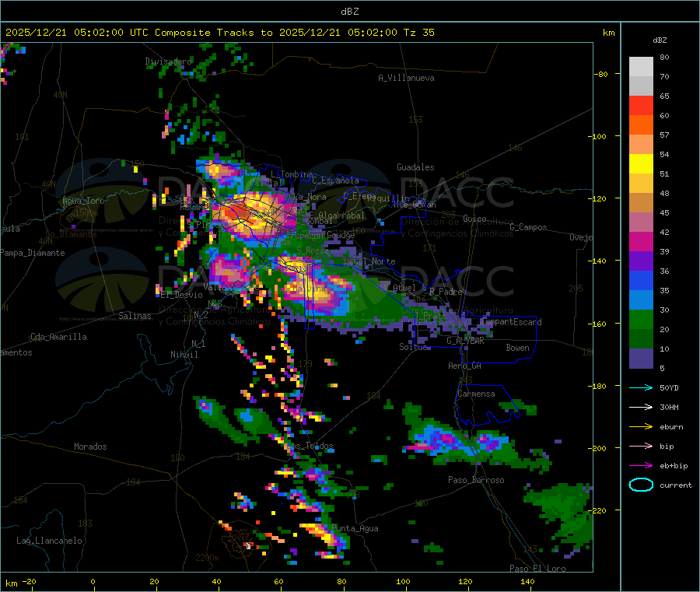Click the bright green 30 dBZ swatch
This screenshot has width=700, height=592.
pos(641,320)
